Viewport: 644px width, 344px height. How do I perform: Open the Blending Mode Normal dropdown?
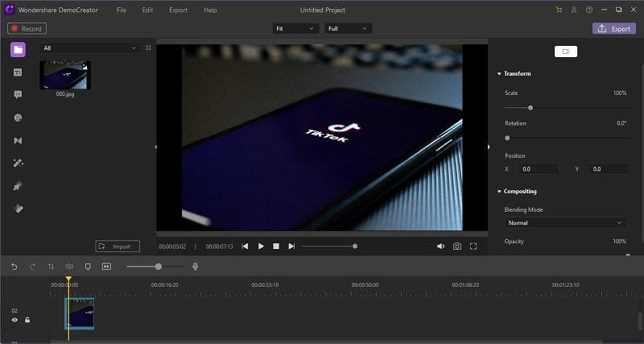click(x=566, y=223)
